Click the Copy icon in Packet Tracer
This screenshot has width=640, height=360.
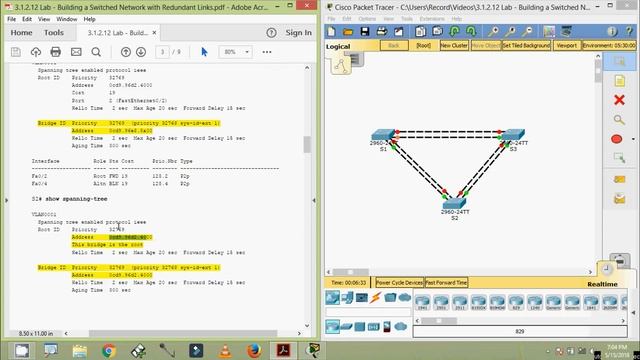pos(420,31)
